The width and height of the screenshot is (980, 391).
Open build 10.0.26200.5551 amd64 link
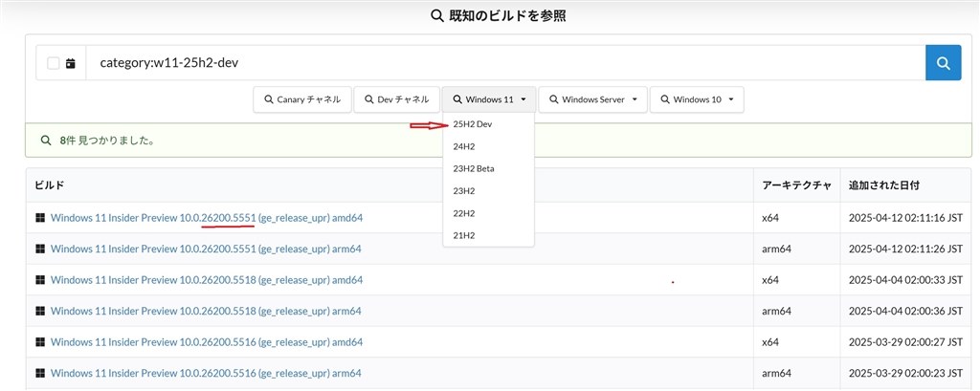pyautogui.click(x=207, y=218)
